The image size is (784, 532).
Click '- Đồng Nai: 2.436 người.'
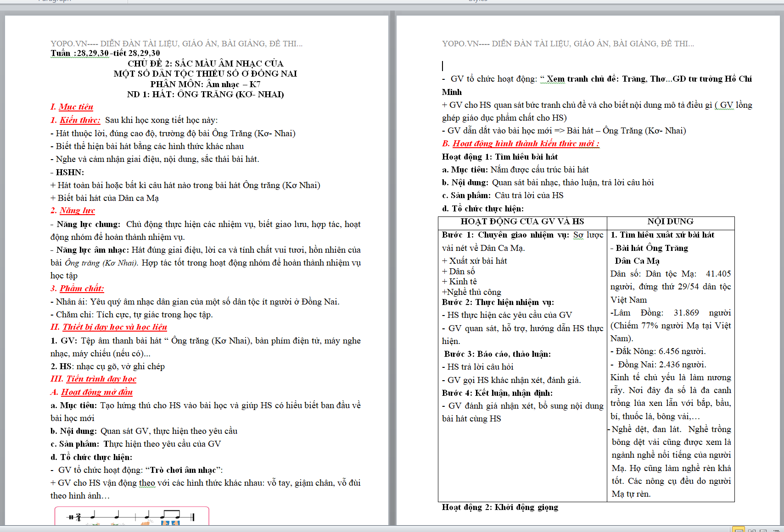tap(658, 365)
